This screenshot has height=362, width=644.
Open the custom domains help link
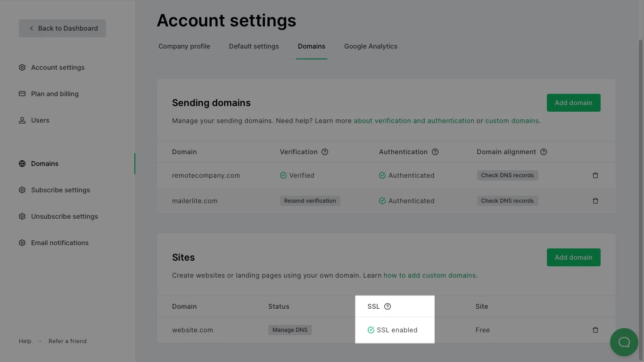tap(512, 121)
